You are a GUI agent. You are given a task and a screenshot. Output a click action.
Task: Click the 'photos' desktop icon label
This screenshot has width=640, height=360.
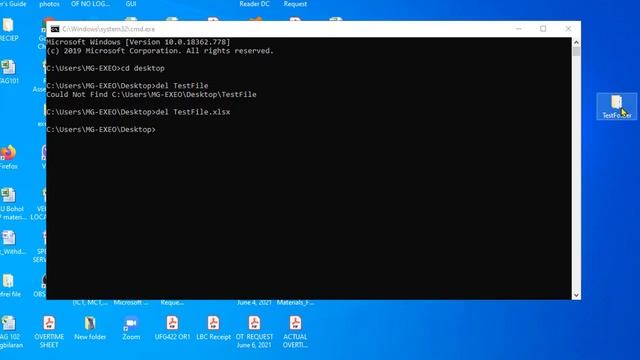tap(49, 4)
